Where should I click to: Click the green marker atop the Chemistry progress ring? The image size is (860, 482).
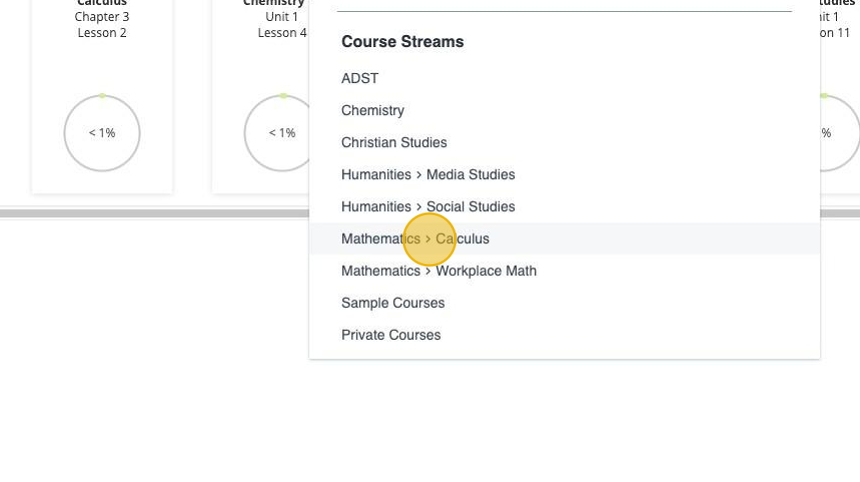[x=283, y=96]
